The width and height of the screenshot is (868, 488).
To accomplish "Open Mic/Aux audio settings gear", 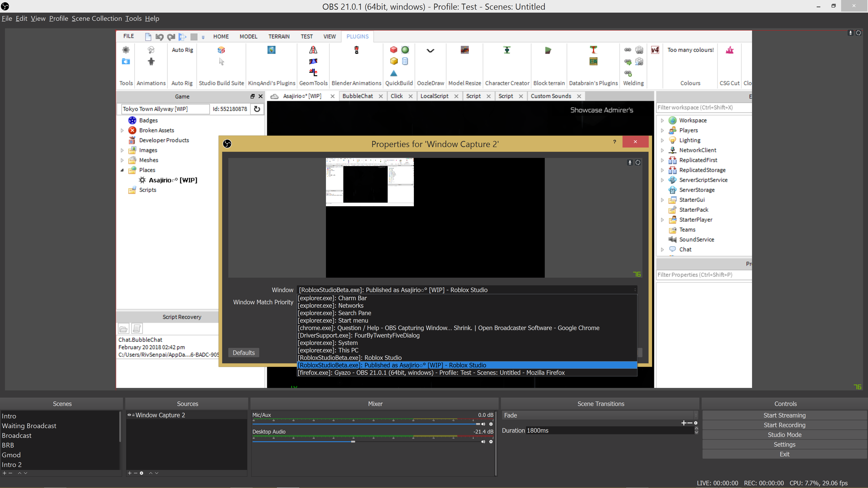I will click(491, 424).
